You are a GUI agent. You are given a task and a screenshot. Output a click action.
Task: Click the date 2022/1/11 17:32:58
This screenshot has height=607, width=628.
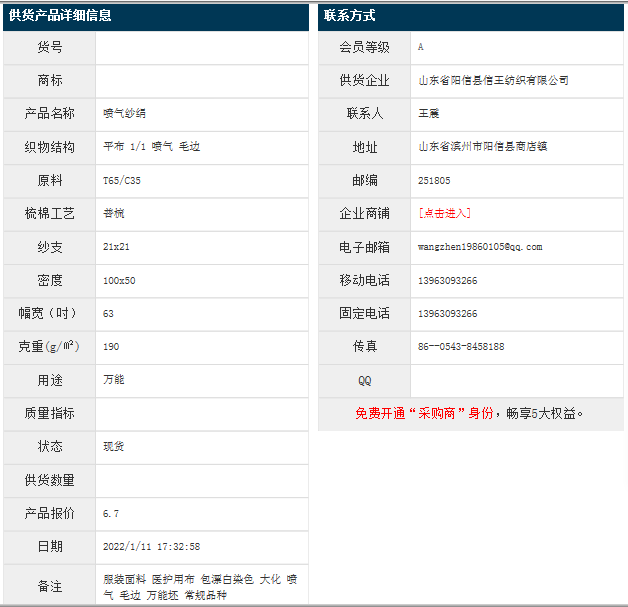pyautogui.click(x=151, y=547)
